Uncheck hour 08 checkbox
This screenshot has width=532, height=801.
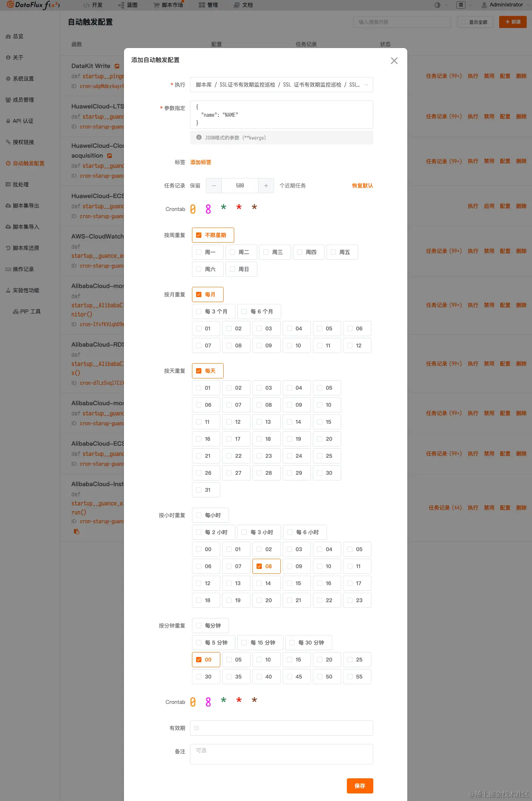[x=266, y=566]
